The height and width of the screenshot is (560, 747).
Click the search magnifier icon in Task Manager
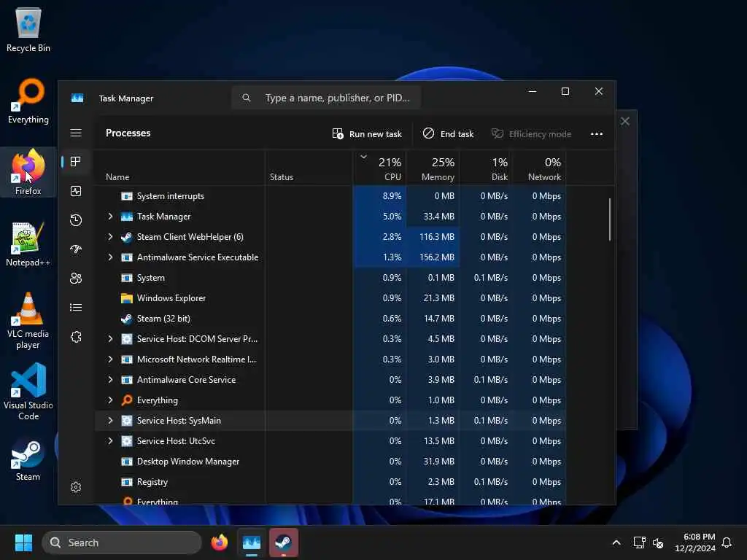[x=247, y=98]
